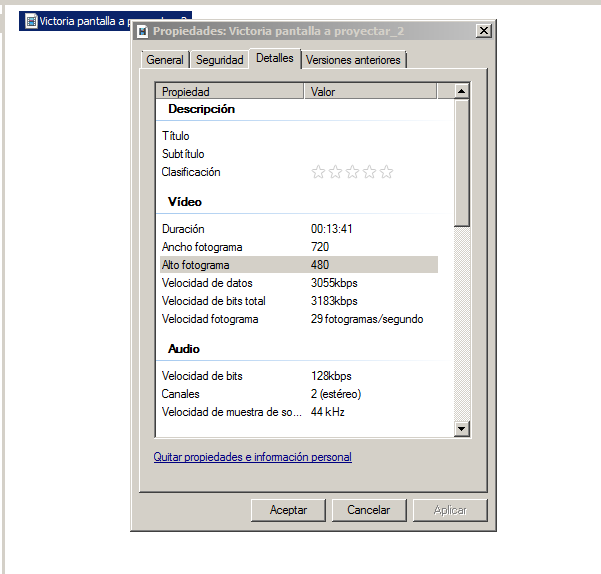Click the dialog title bar icon
Screen dimensions: 601x574
[x=143, y=31]
